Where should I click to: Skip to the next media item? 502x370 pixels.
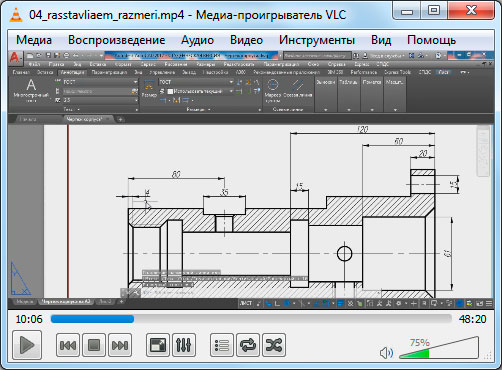(120, 345)
